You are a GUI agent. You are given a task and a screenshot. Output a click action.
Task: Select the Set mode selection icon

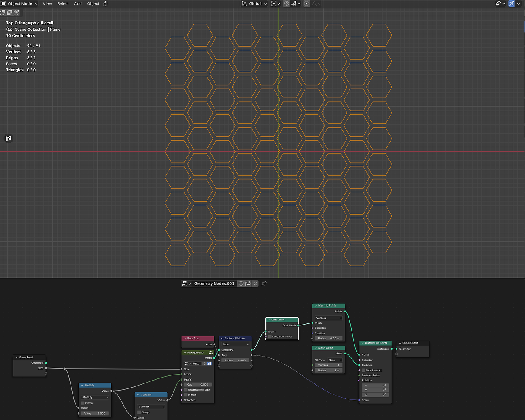point(3,13)
